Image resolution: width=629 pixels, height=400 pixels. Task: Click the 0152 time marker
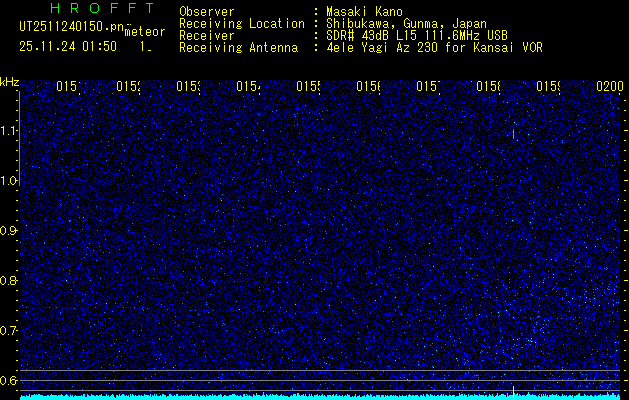(128, 86)
